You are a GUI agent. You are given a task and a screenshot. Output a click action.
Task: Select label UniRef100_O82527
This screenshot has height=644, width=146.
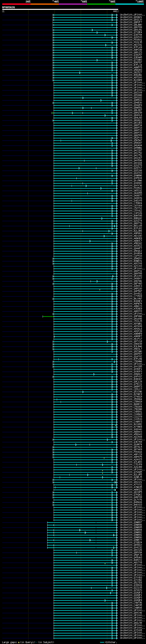point(131,72)
